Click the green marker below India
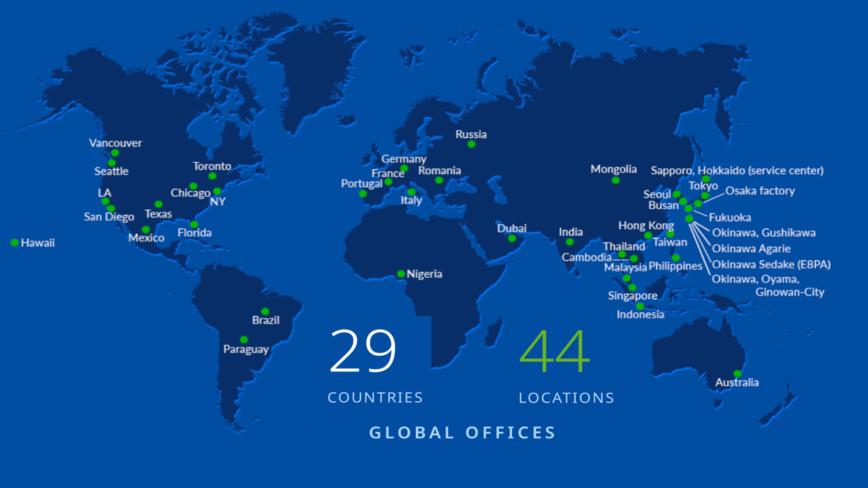The height and width of the screenshot is (488, 868). click(x=570, y=241)
